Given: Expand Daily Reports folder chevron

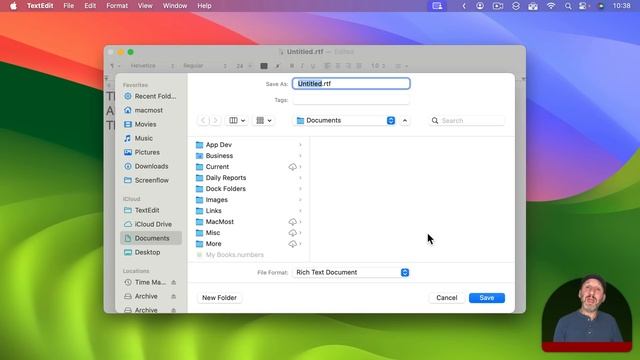Looking at the screenshot, I should pos(300,178).
